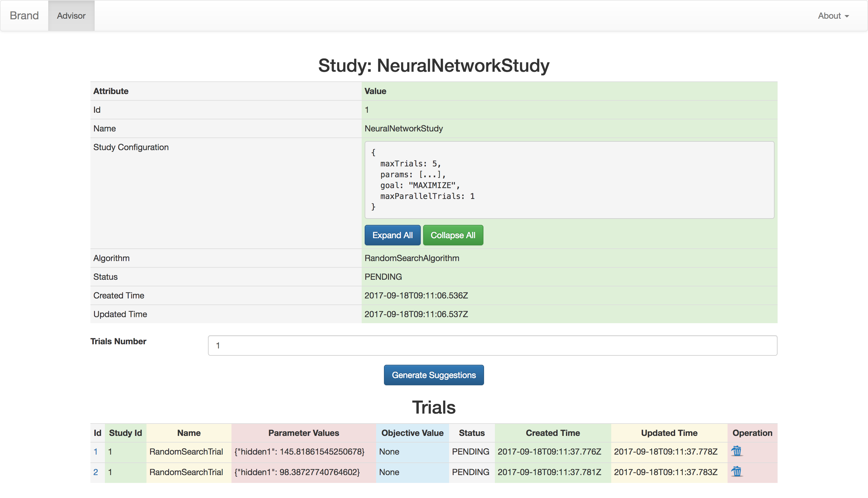Click the Study: NeuralNetworkStudy heading
This screenshot has width=868, height=498.
[x=433, y=65]
